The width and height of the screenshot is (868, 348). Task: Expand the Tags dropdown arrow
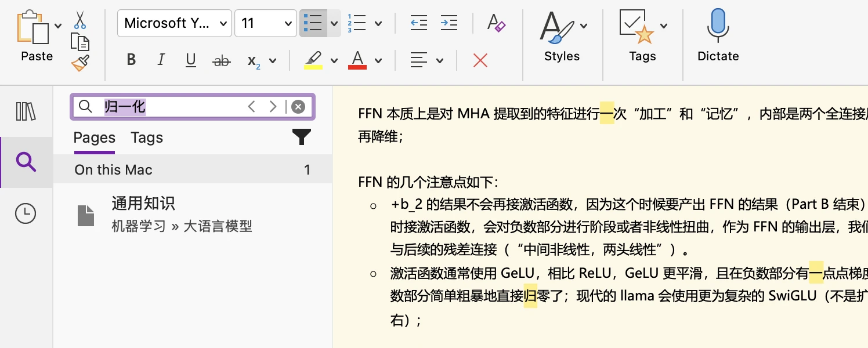click(x=664, y=26)
